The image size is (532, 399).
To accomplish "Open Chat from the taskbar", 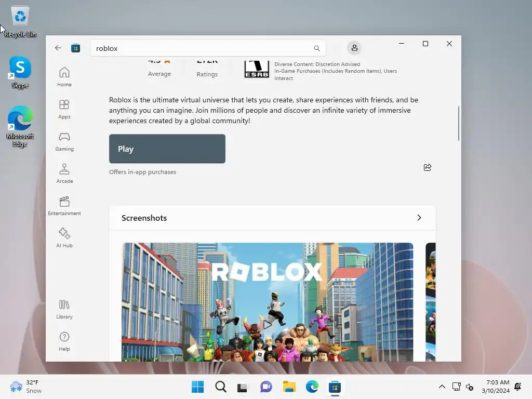I will point(266,387).
